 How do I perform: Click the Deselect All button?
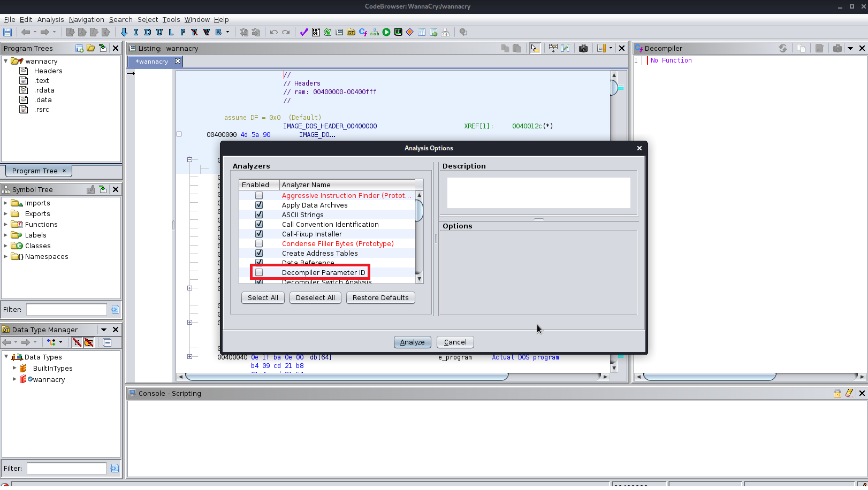(x=315, y=297)
